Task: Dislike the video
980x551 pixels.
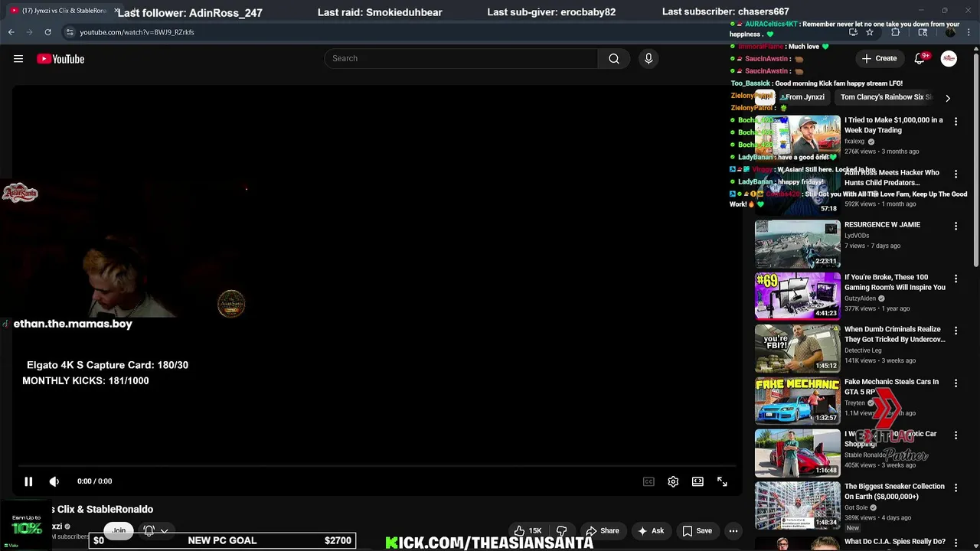Action: point(561,530)
